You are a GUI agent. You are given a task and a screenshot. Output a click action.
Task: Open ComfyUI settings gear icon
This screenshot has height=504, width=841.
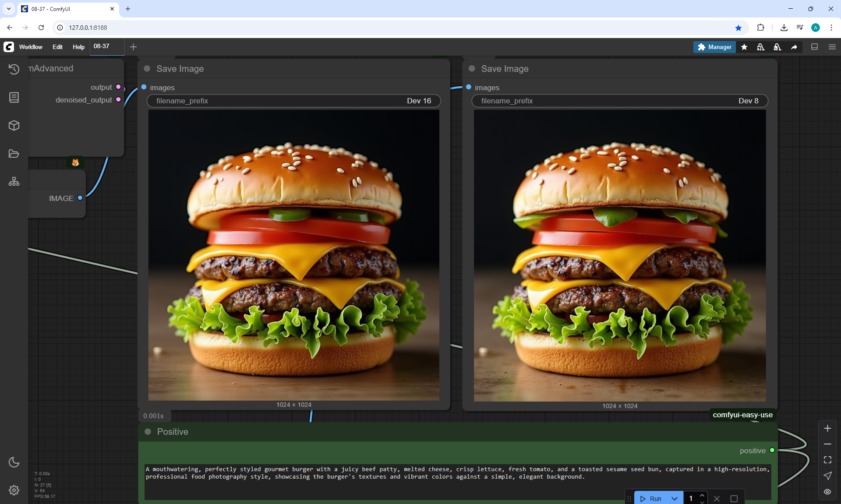[x=14, y=490]
